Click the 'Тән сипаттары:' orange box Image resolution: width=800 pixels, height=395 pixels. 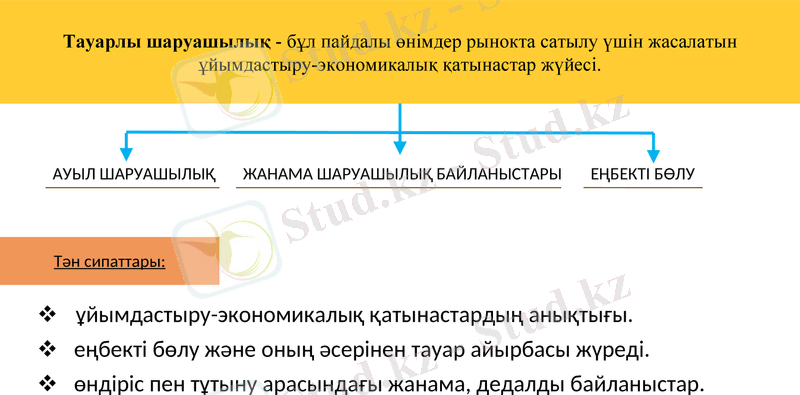pyautogui.click(x=109, y=261)
